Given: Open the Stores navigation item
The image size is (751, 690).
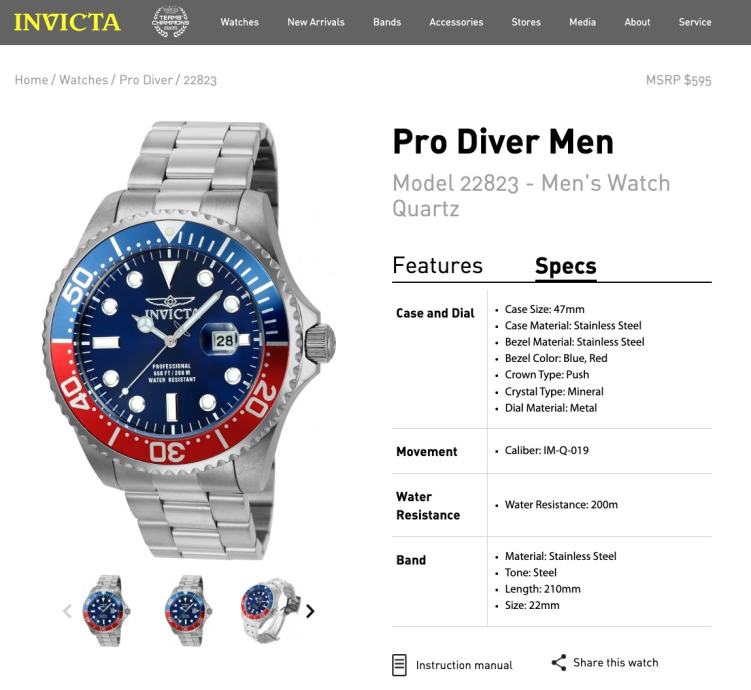Looking at the screenshot, I should tap(526, 22).
